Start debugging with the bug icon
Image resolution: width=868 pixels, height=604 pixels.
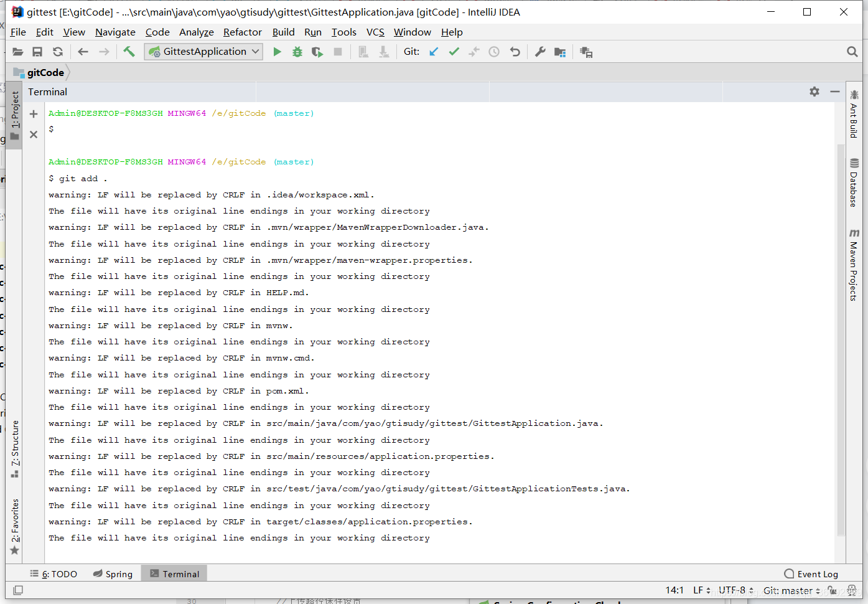click(x=297, y=52)
